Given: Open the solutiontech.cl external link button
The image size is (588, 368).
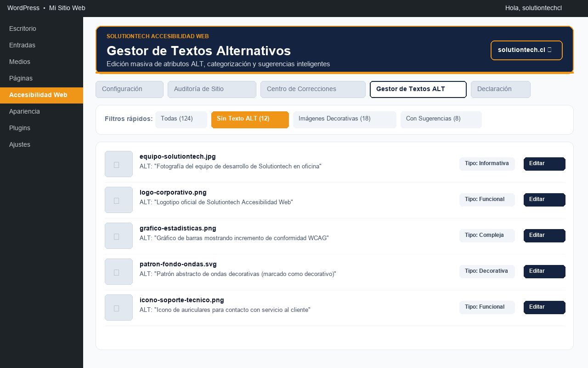Looking at the screenshot, I should 526,50.
